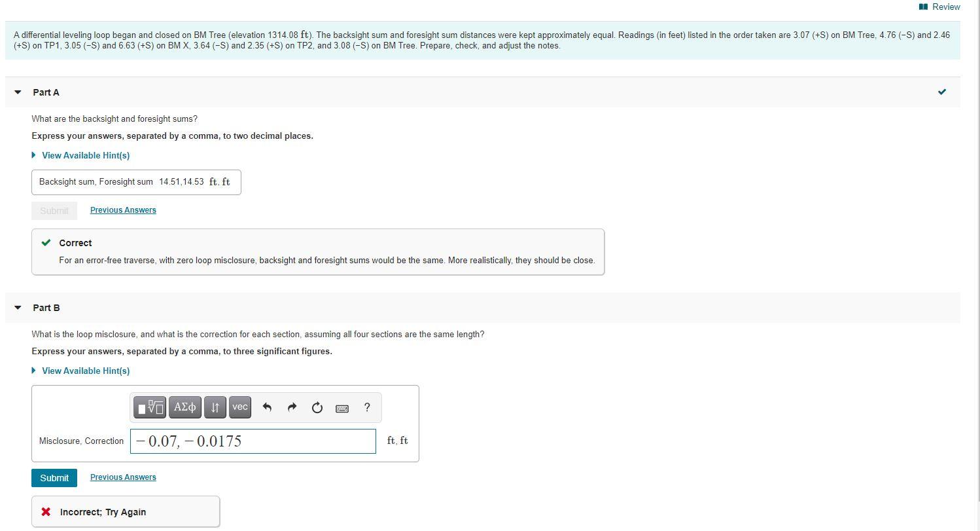
Task: Open Previous Answers for Part A
Action: [122, 210]
